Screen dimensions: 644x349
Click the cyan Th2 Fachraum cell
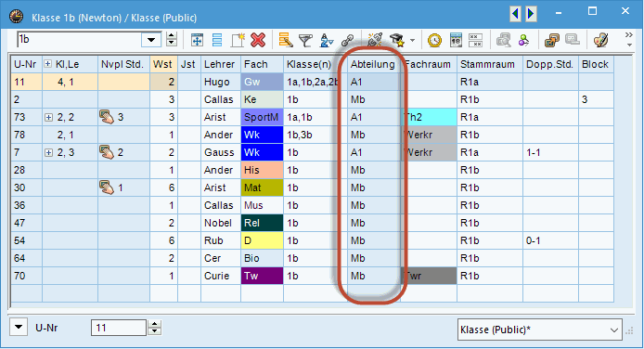click(x=429, y=118)
